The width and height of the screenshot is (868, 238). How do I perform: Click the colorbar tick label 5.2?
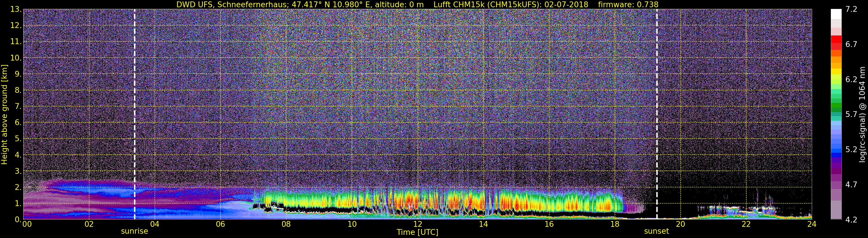(851, 150)
